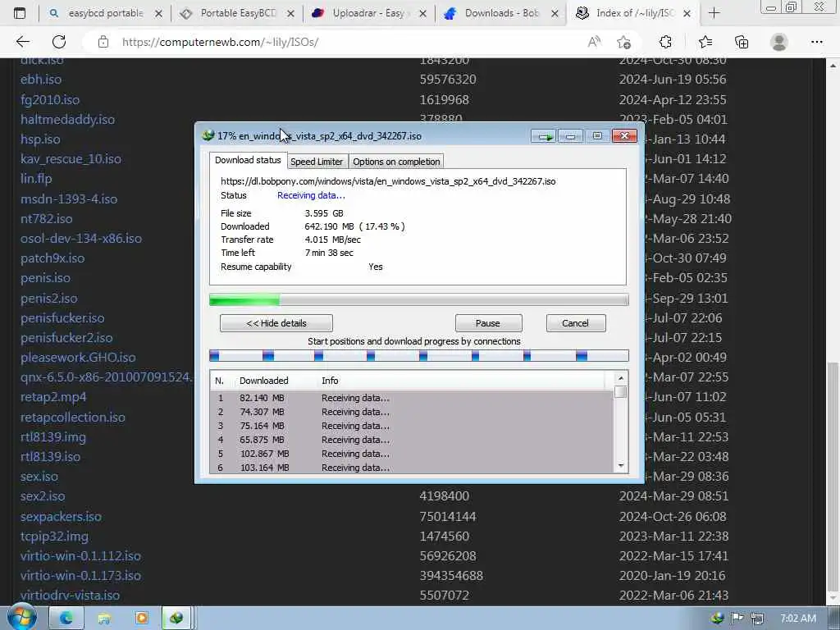Open the Favorites list icon
This screenshot has width=840, height=630.
(x=705, y=42)
